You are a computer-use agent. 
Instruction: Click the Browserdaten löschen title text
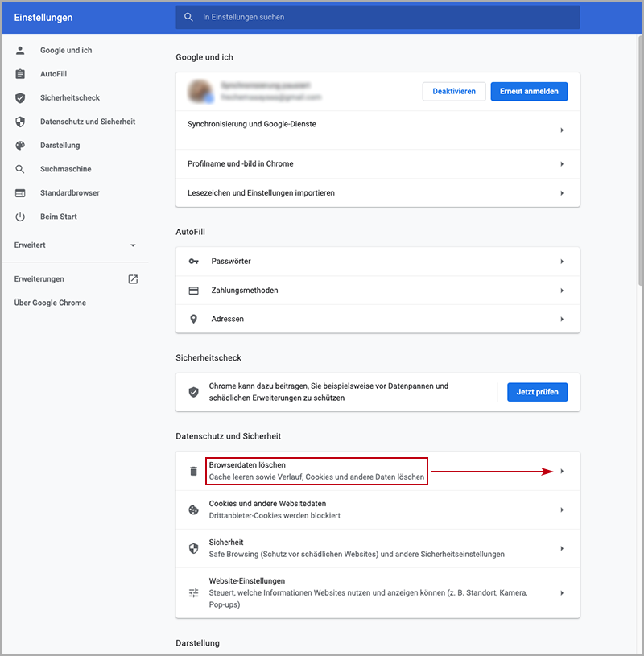click(247, 464)
